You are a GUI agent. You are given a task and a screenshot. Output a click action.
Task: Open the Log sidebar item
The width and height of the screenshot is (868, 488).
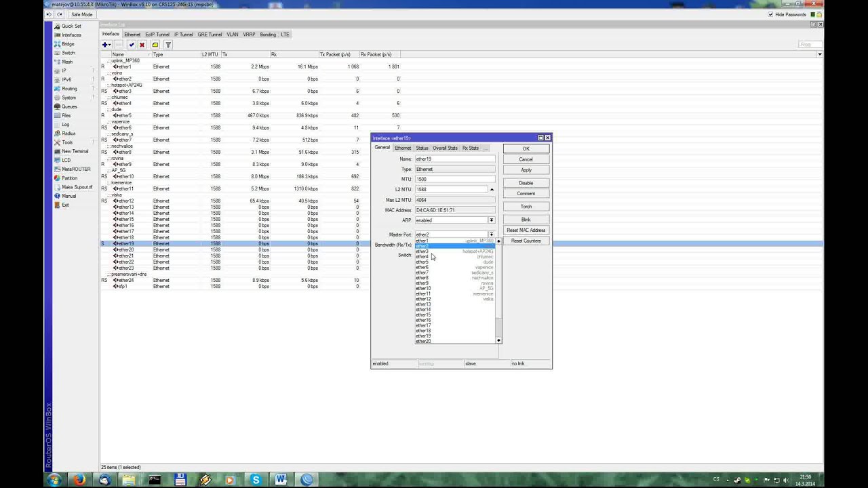(66, 124)
